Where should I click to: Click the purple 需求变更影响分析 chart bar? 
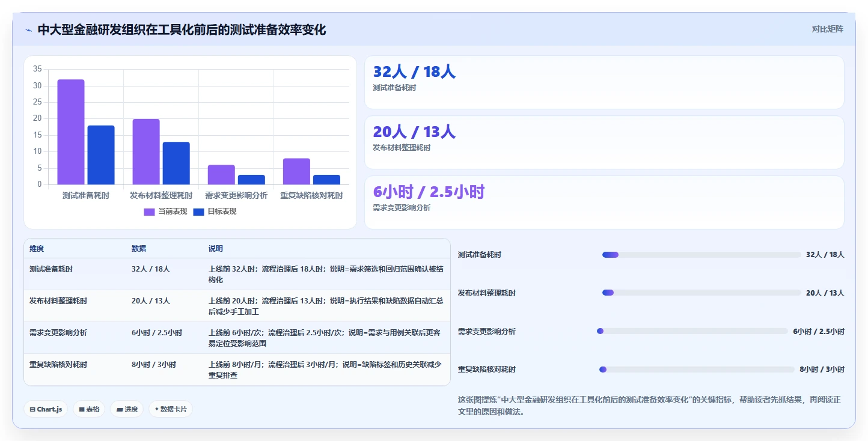tap(221, 175)
